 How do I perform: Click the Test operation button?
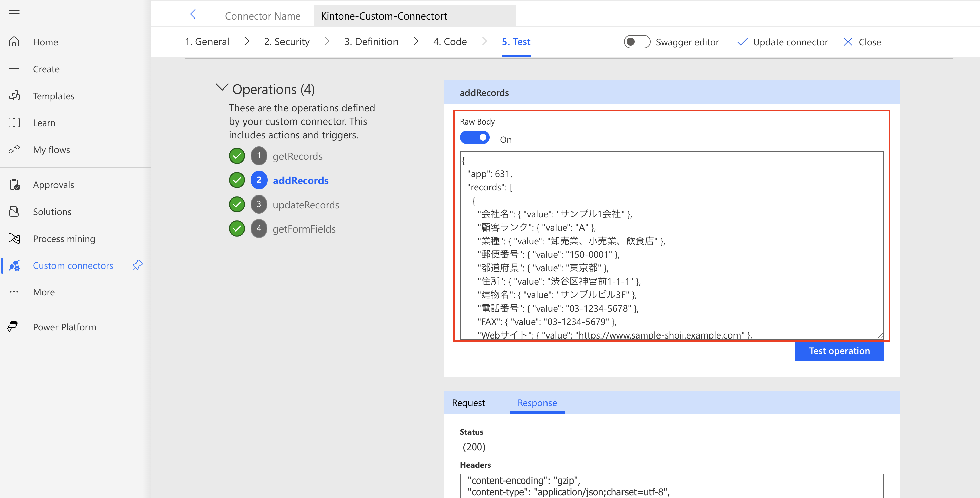point(839,350)
